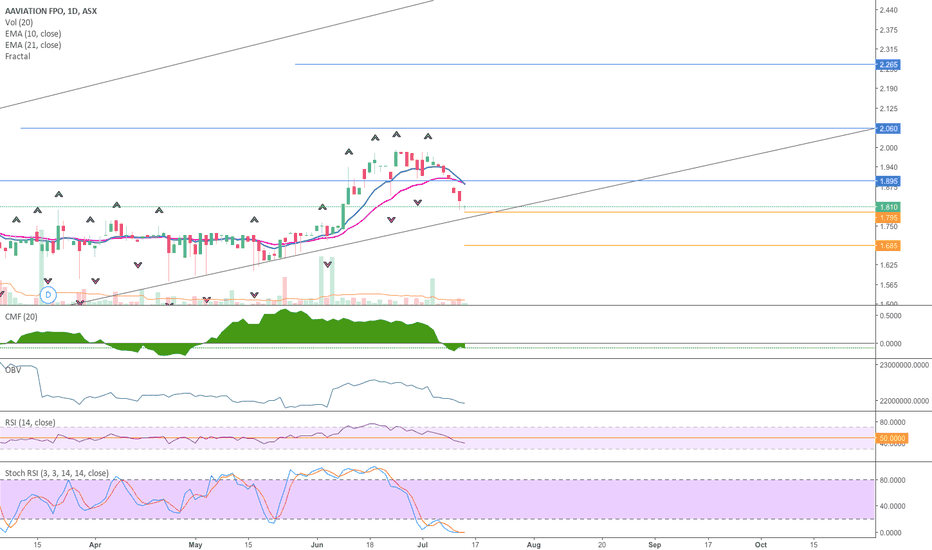This screenshot has width=932, height=550.
Task: Click the Oct date label on time axis
Action: [760, 544]
